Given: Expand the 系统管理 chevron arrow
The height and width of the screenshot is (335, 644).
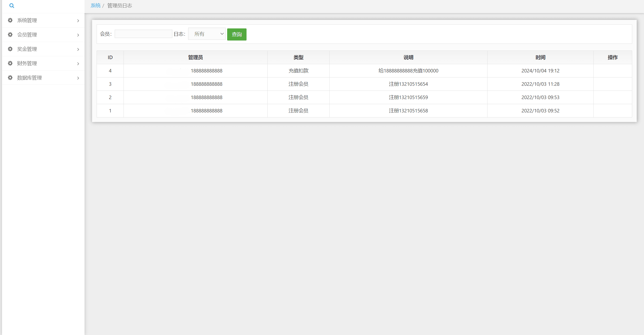Looking at the screenshot, I should pyautogui.click(x=78, y=21).
